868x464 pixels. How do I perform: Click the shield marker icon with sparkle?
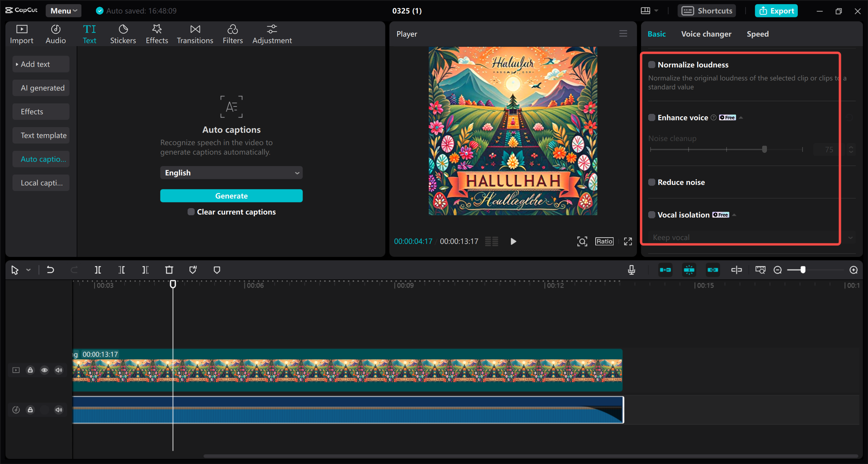[193, 270]
